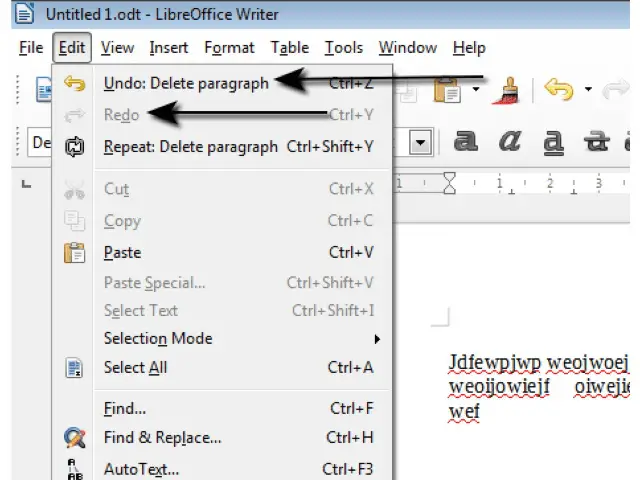Click the Paste clipboard icon in menu

pos(74,252)
